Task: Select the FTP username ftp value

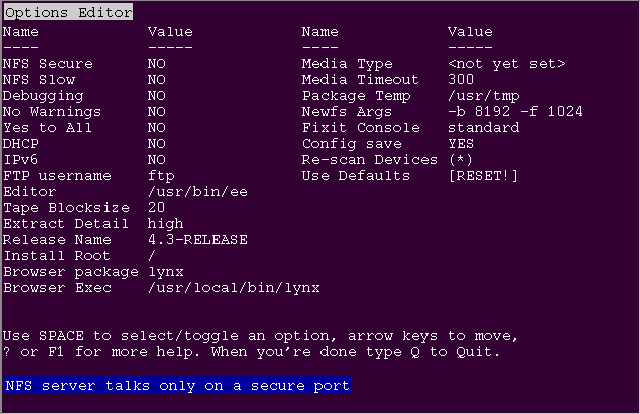Action: (x=160, y=176)
